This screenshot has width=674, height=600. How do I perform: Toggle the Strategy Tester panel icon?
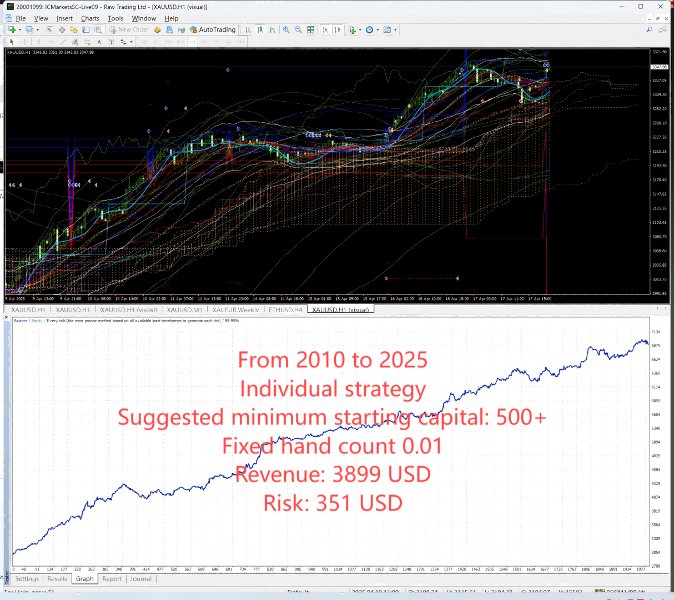tap(98, 30)
